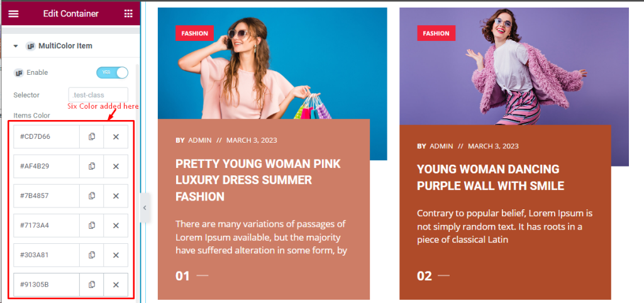This screenshot has width=644, height=303.
Task: Click the Fashion tag on the blue image
Action: [195, 33]
